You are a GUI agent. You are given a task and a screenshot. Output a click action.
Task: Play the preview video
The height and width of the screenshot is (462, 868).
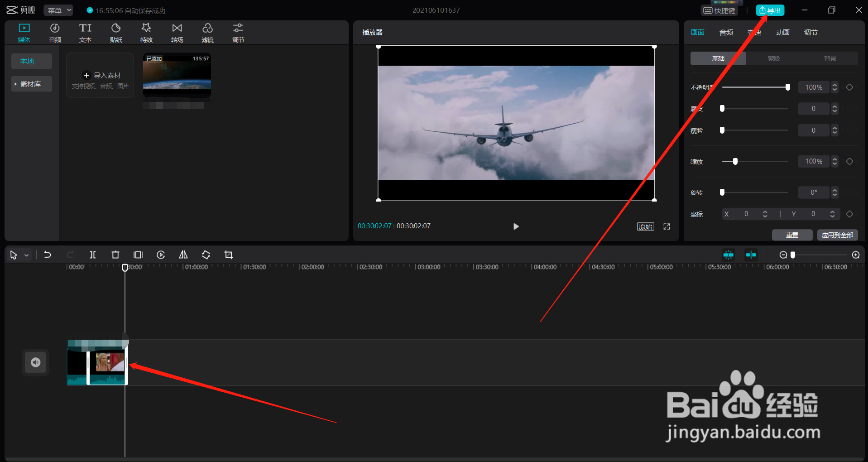coord(516,226)
